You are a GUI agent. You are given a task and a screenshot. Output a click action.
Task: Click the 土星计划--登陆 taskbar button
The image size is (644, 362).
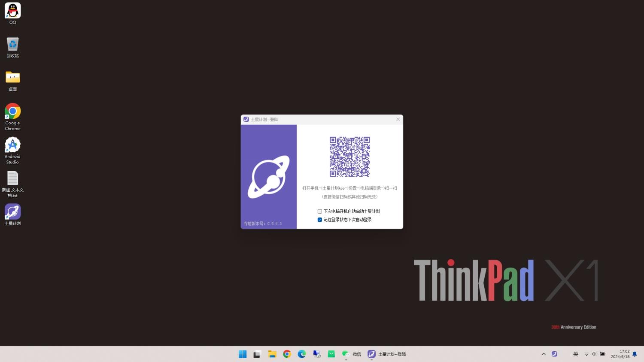point(387,354)
